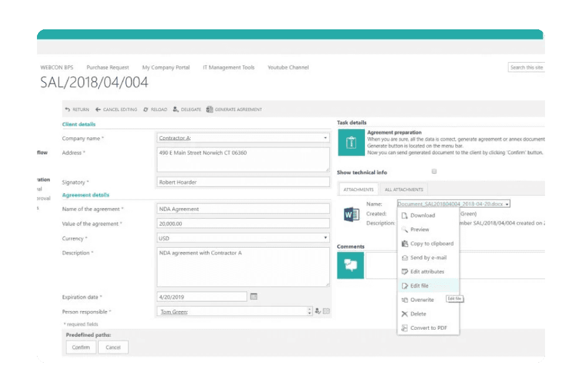Open the WEBCON BPS navigation link
The width and height of the screenshot is (582, 392).
click(57, 67)
